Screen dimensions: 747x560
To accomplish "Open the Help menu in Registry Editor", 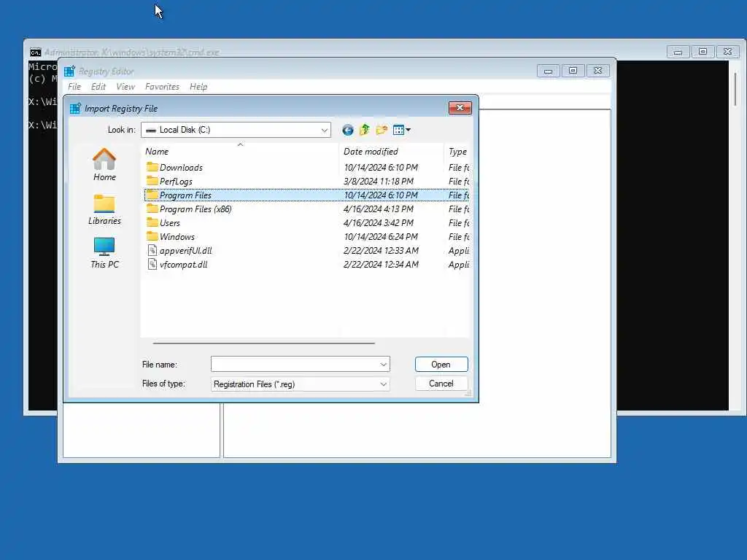I will [x=198, y=87].
